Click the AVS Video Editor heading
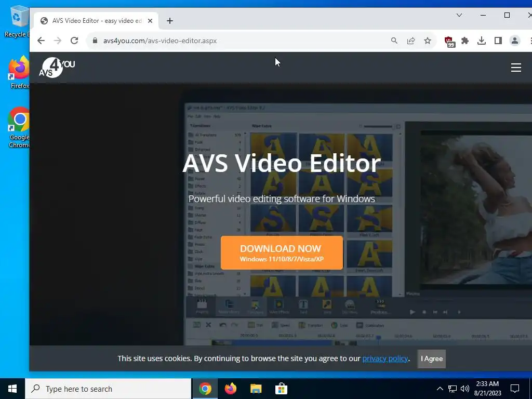 click(282, 164)
